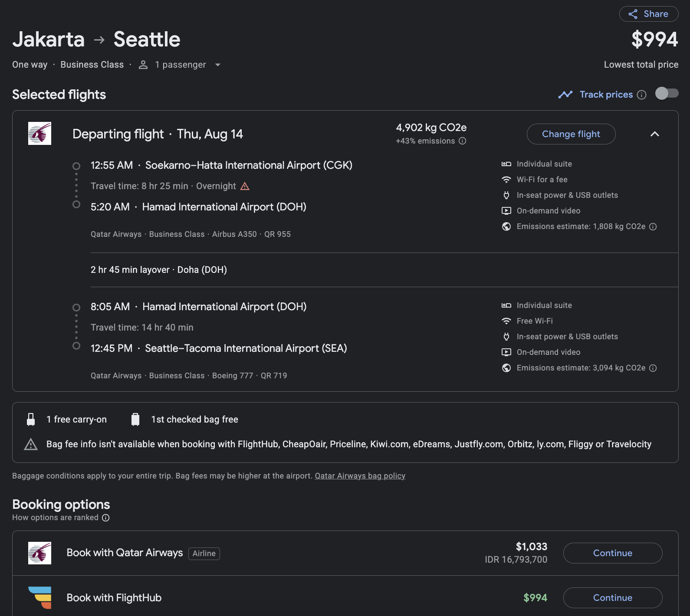
Task: Open Qatar Airways bag policy link
Action: pyautogui.click(x=360, y=476)
